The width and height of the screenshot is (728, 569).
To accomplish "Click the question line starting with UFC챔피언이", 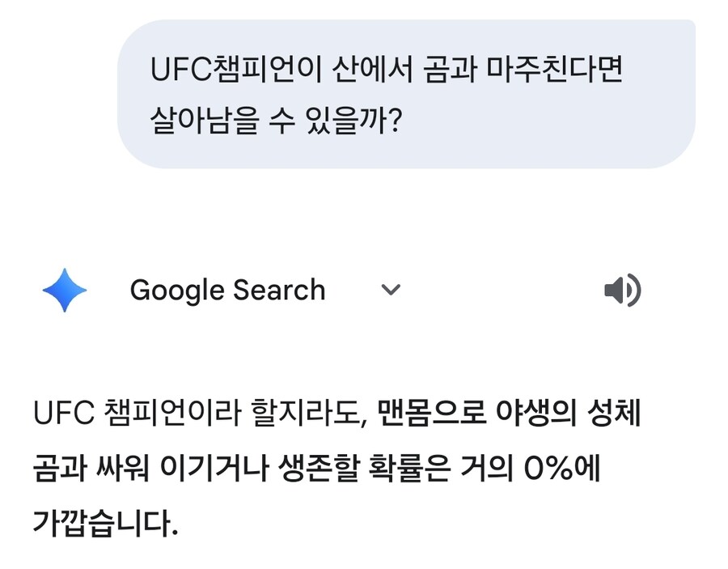I will 387,70.
